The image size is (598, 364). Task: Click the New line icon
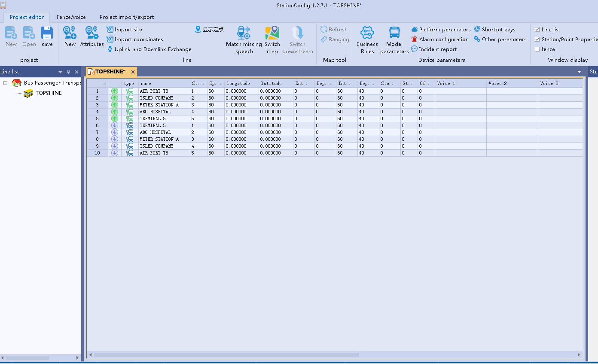pyautogui.click(x=70, y=33)
